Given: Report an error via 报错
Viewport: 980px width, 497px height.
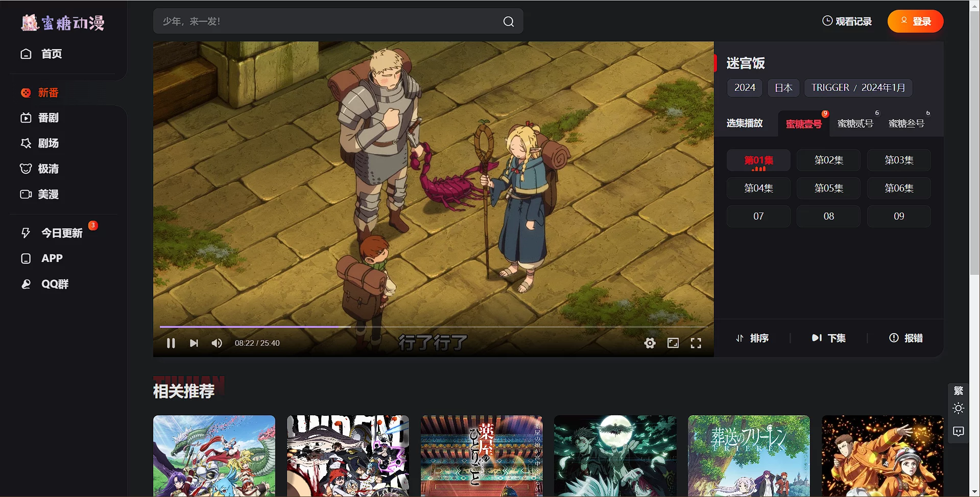Looking at the screenshot, I should pos(906,338).
